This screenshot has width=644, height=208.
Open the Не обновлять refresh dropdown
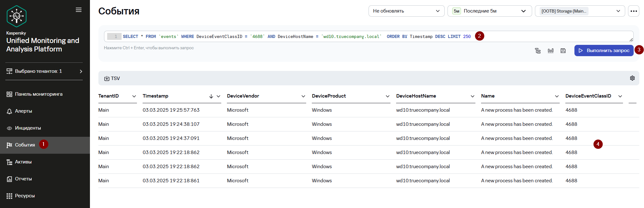tap(406, 11)
